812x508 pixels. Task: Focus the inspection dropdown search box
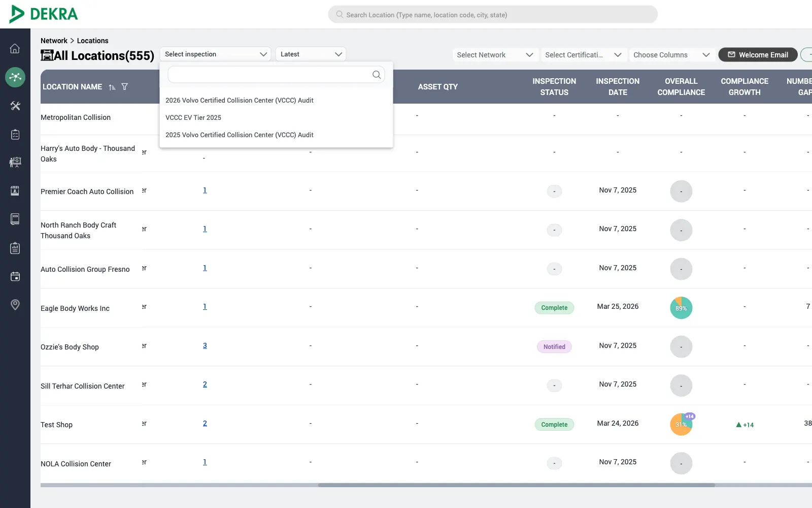276,75
